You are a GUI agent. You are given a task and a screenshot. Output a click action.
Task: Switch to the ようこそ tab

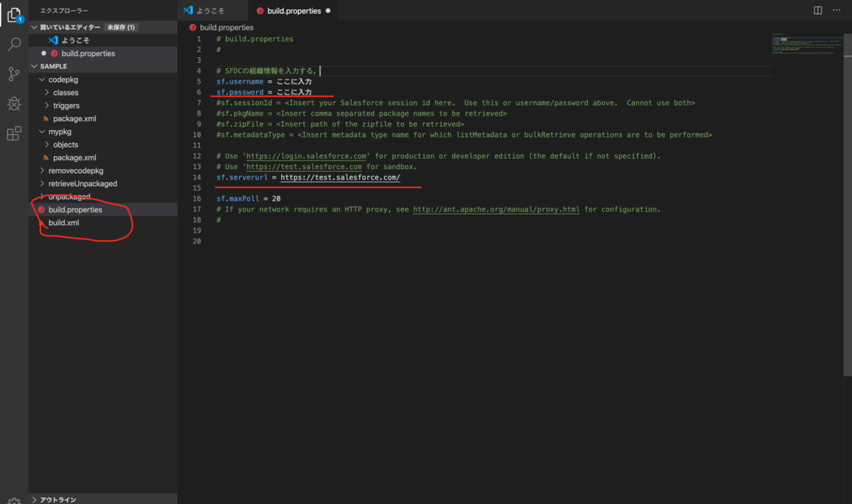[211, 11]
